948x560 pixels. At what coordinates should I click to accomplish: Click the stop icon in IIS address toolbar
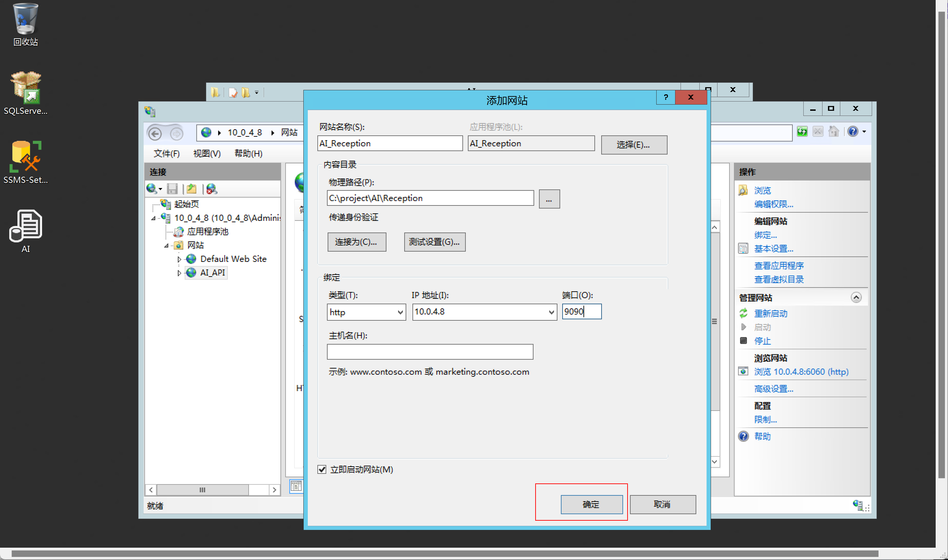[818, 131]
